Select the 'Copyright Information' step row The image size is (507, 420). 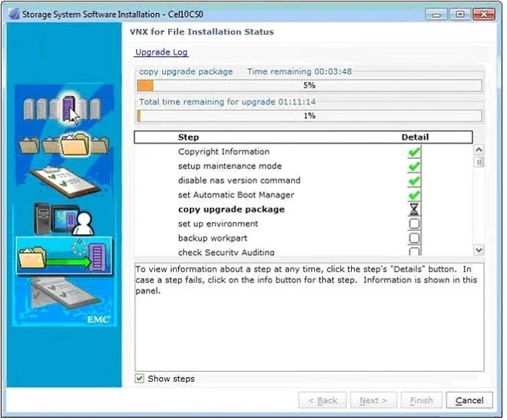(x=224, y=151)
